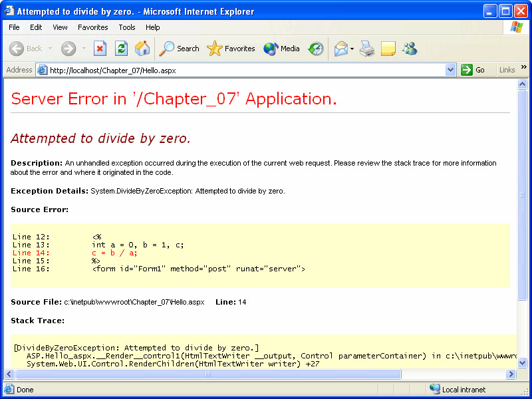Open the Back button history dropdown

51,49
